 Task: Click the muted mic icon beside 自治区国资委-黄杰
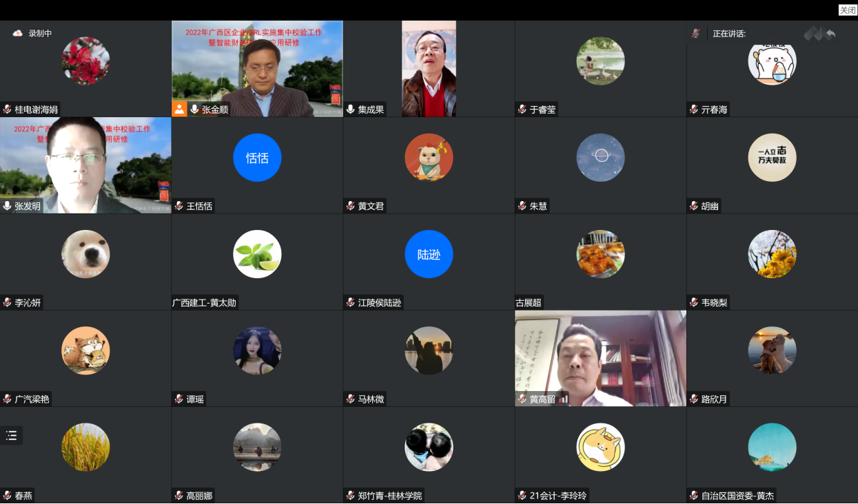[694, 496]
